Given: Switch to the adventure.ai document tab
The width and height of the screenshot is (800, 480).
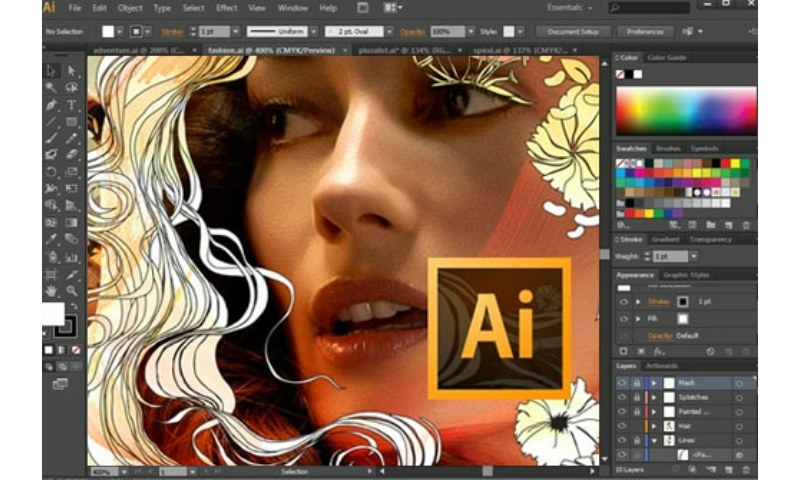Looking at the screenshot, I should tap(138, 50).
